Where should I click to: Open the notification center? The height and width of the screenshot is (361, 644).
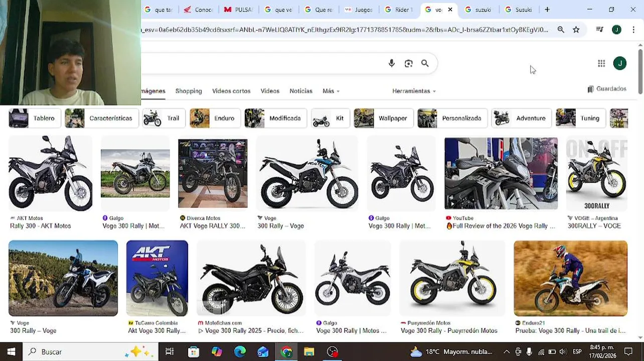[x=628, y=352]
